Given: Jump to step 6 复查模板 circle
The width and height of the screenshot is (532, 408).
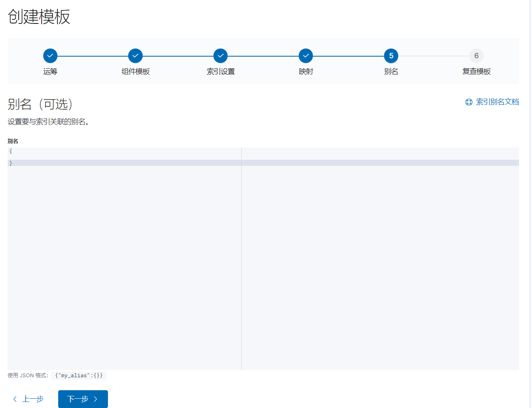Looking at the screenshot, I should pyautogui.click(x=477, y=56).
